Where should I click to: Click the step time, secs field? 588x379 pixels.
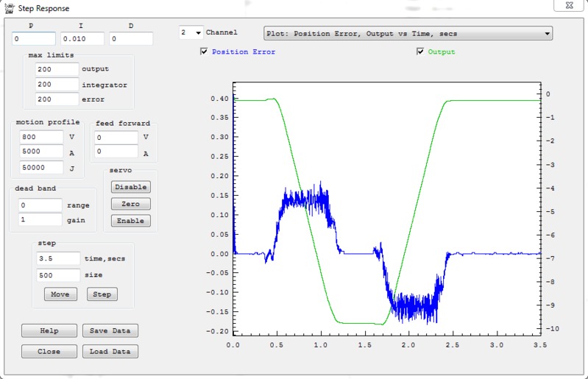point(58,258)
